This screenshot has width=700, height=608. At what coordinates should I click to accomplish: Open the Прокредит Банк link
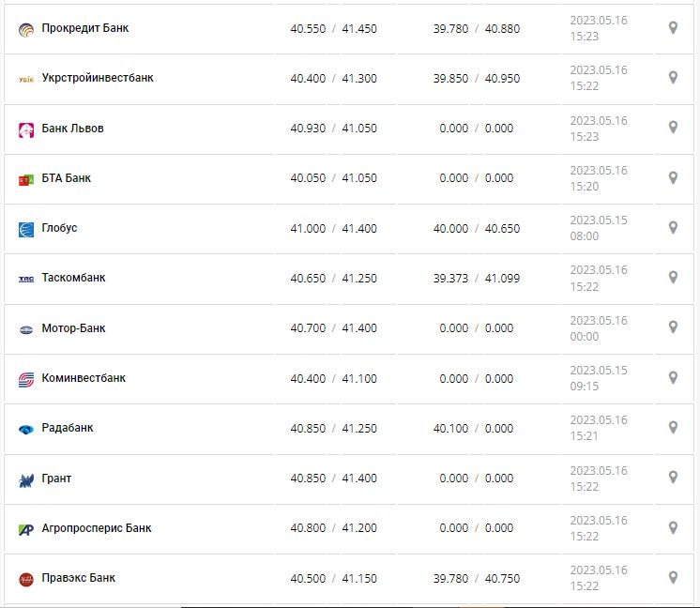pyautogui.click(x=85, y=28)
